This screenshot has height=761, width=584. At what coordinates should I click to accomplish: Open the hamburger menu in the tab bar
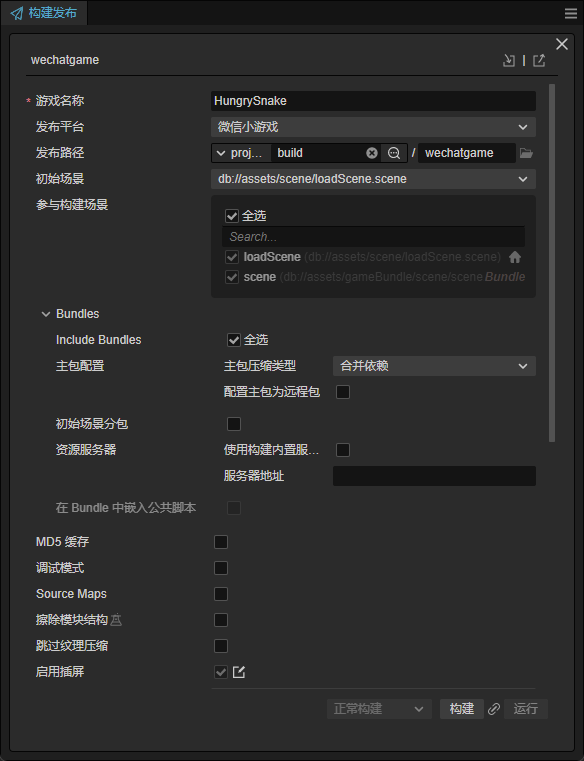point(571,13)
